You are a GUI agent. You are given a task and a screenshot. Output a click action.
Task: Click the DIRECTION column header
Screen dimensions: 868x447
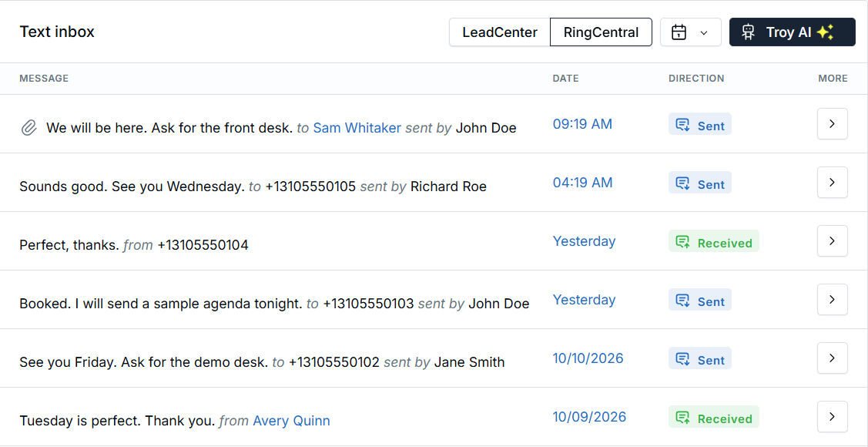click(x=696, y=79)
